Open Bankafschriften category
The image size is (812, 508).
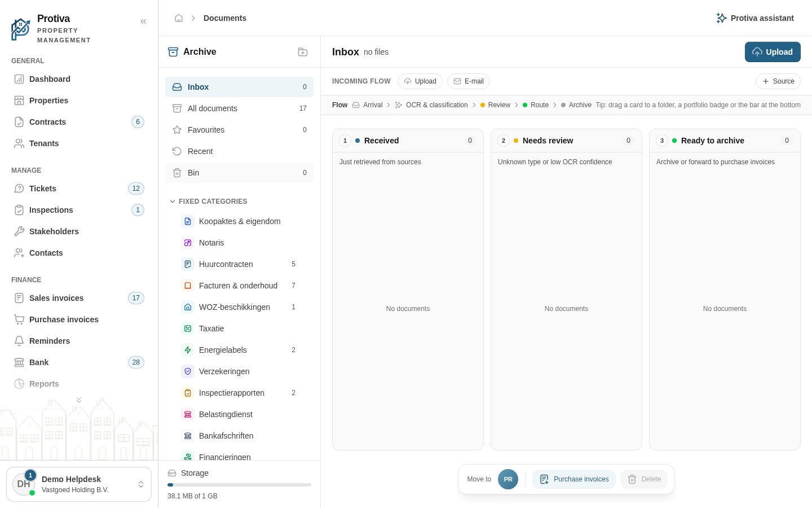click(x=239, y=436)
